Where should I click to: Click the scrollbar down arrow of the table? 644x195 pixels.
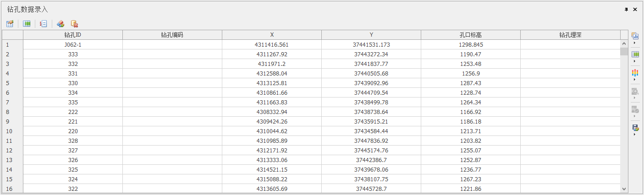tap(624, 189)
